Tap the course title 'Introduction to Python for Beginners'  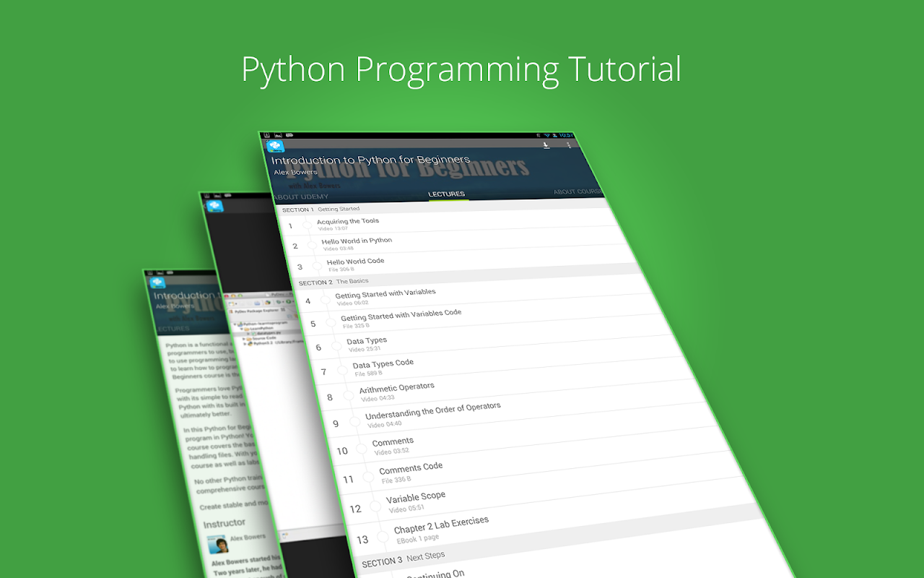point(370,160)
